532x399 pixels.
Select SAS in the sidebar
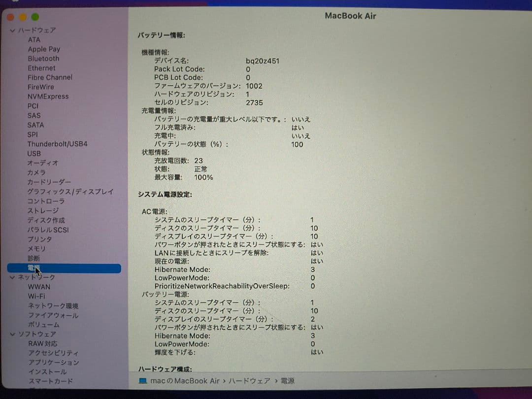34,116
